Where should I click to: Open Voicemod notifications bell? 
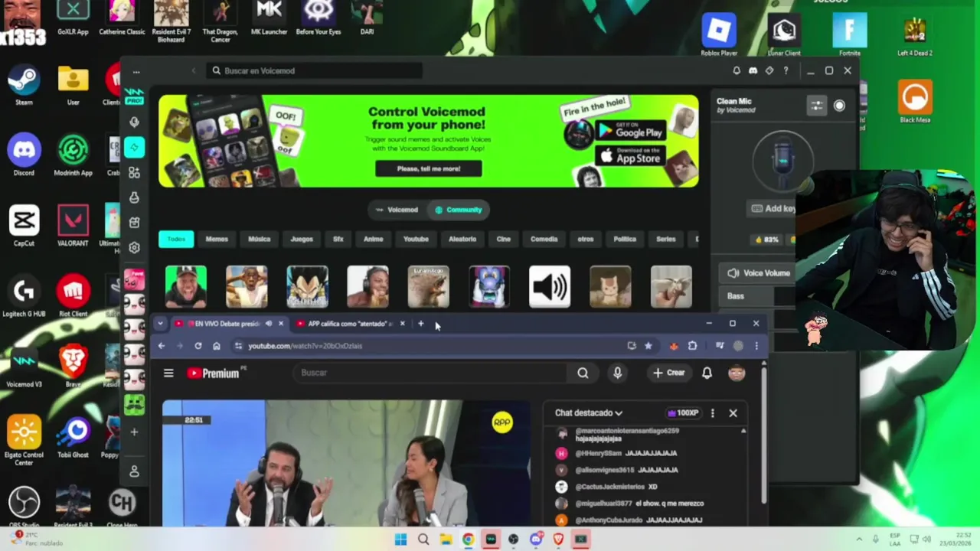click(x=737, y=70)
